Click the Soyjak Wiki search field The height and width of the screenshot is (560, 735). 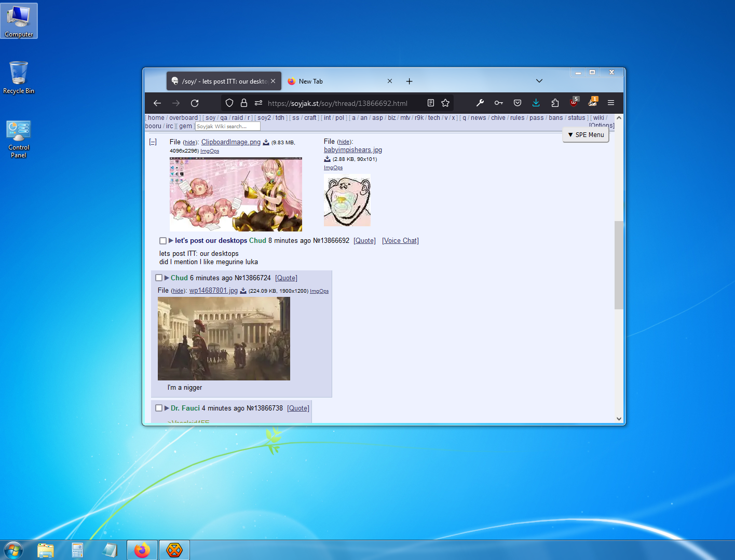227,127
